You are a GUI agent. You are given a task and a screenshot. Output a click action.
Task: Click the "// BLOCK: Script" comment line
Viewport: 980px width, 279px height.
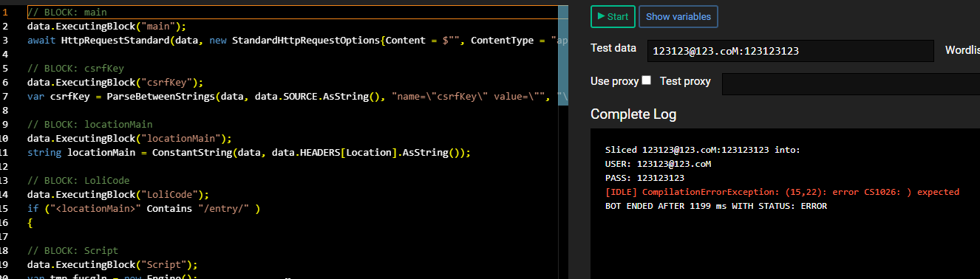click(72, 251)
